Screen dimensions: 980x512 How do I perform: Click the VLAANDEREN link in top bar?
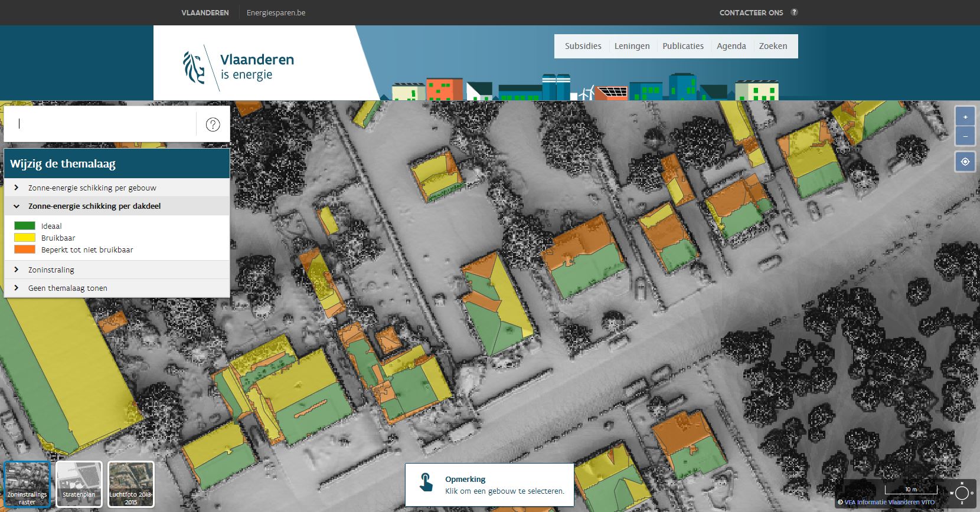(205, 12)
